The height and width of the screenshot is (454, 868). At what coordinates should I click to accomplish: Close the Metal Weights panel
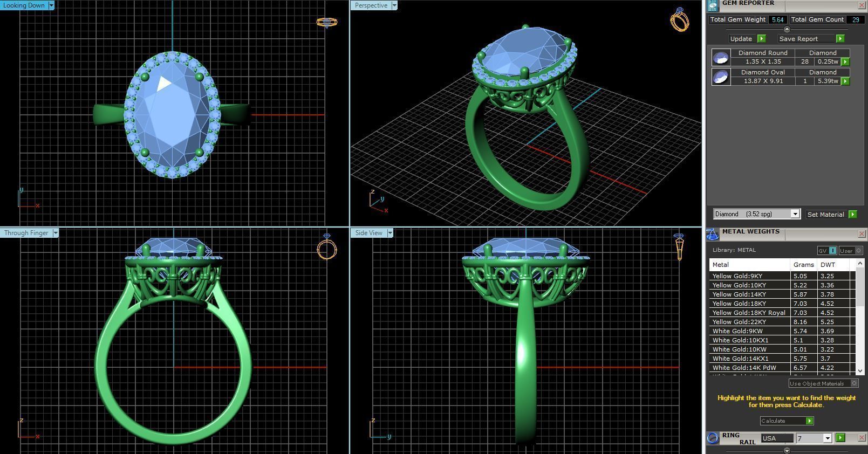pyautogui.click(x=862, y=234)
